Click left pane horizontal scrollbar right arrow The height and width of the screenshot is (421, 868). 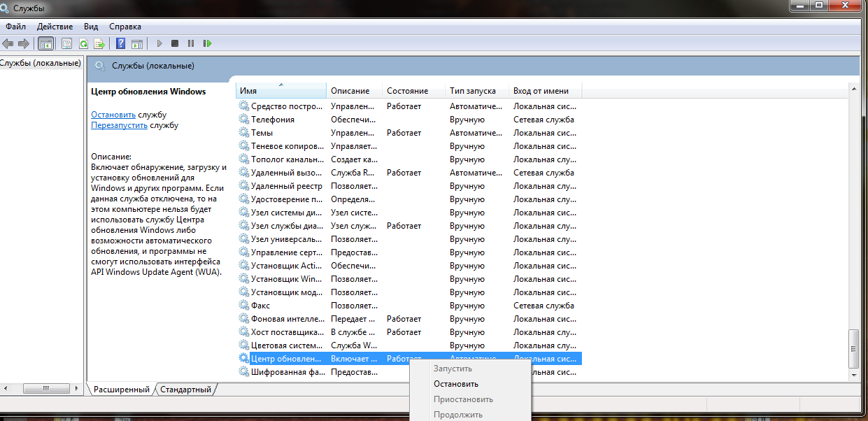[x=77, y=388]
